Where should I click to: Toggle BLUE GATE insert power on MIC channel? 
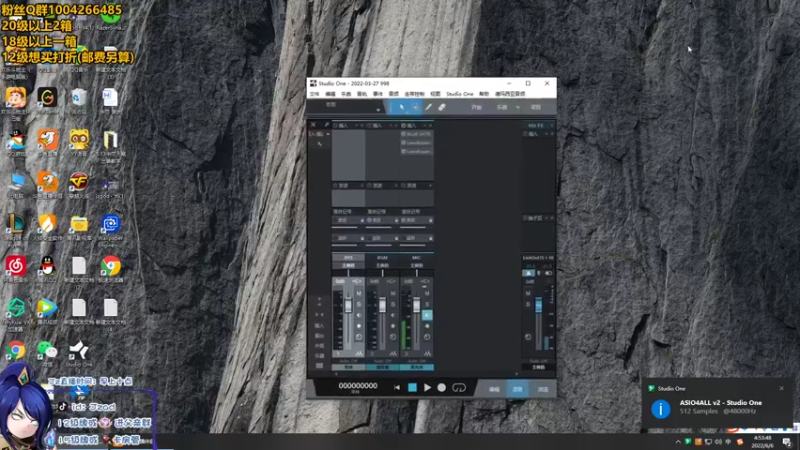[404, 134]
